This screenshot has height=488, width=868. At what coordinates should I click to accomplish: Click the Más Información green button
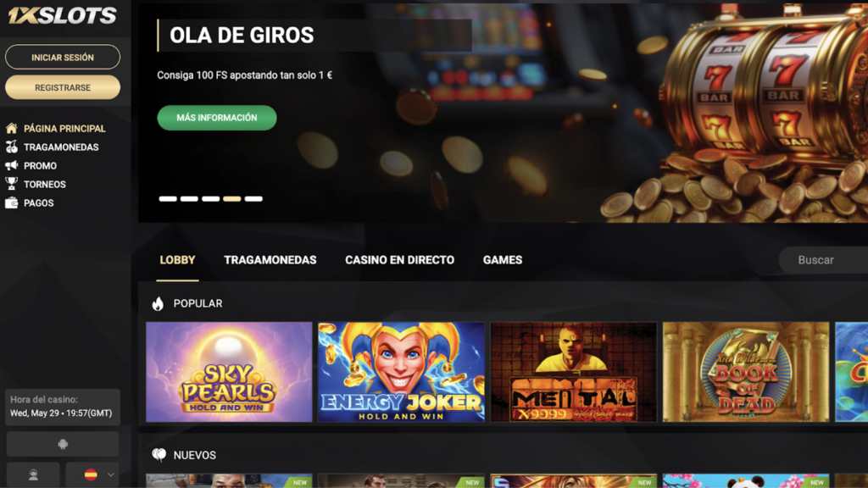coord(217,118)
